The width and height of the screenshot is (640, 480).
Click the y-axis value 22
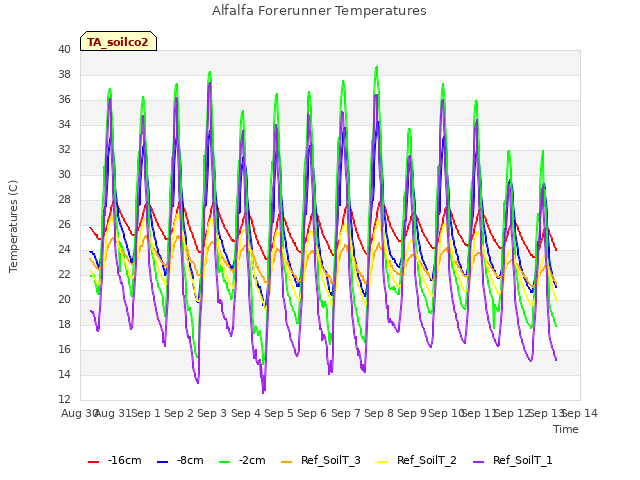tap(64, 274)
